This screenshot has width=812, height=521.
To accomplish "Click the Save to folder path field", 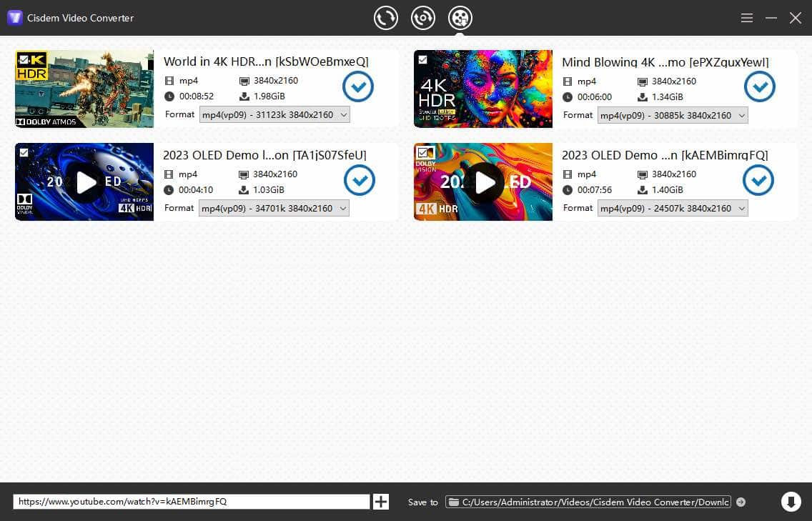I will click(x=588, y=502).
